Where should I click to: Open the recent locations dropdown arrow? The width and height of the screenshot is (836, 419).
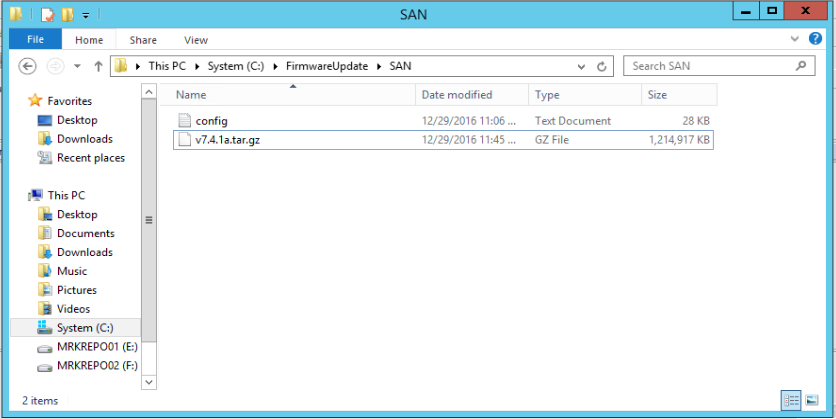pos(77,66)
